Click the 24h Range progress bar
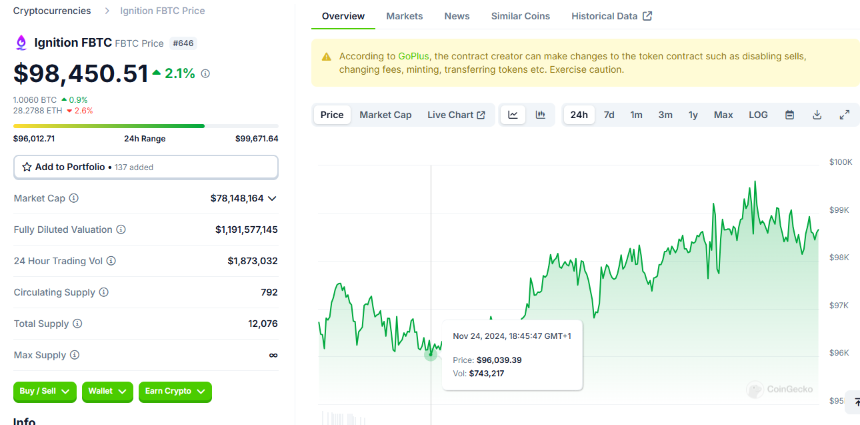The width and height of the screenshot is (860, 425). click(x=146, y=126)
